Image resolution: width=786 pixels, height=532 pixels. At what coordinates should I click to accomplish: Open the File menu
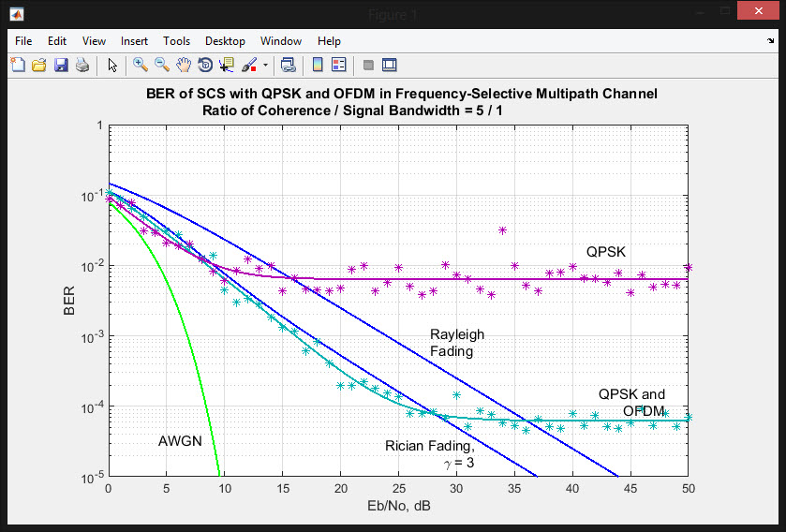click(23, 41)
